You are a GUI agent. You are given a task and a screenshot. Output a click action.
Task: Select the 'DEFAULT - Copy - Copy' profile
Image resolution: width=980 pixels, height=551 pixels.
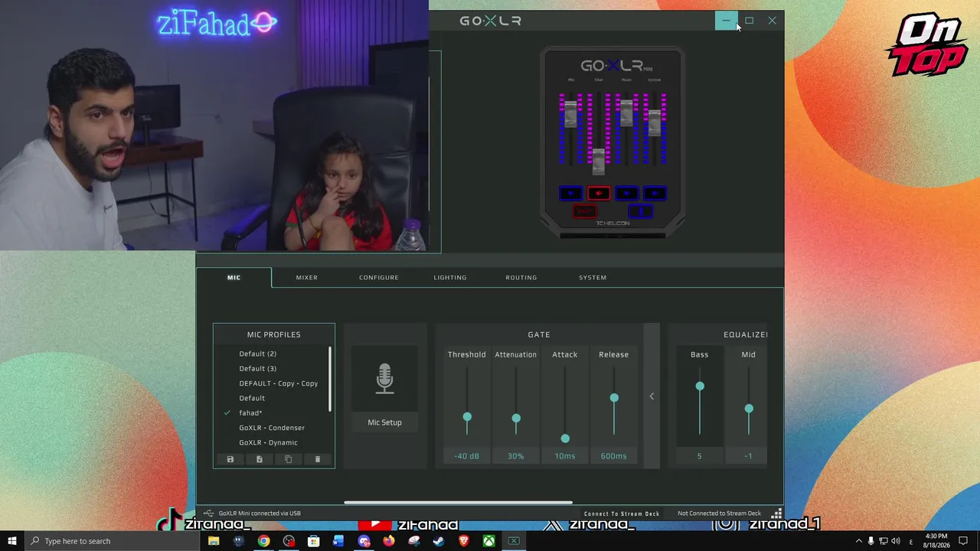click(278, 383)
